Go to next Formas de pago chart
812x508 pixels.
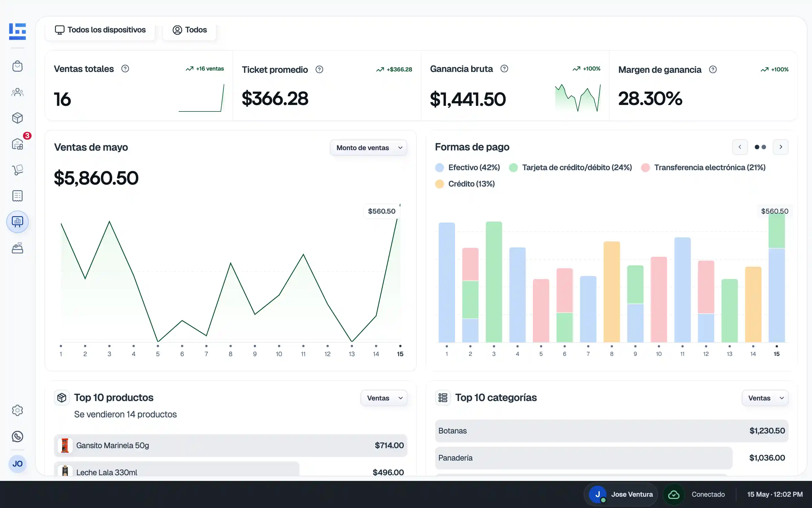coord(781,147)
